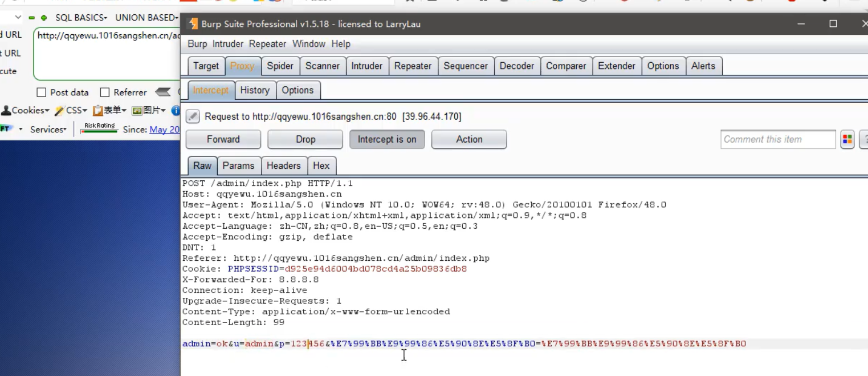Open the Help menu

pos(341,44)
